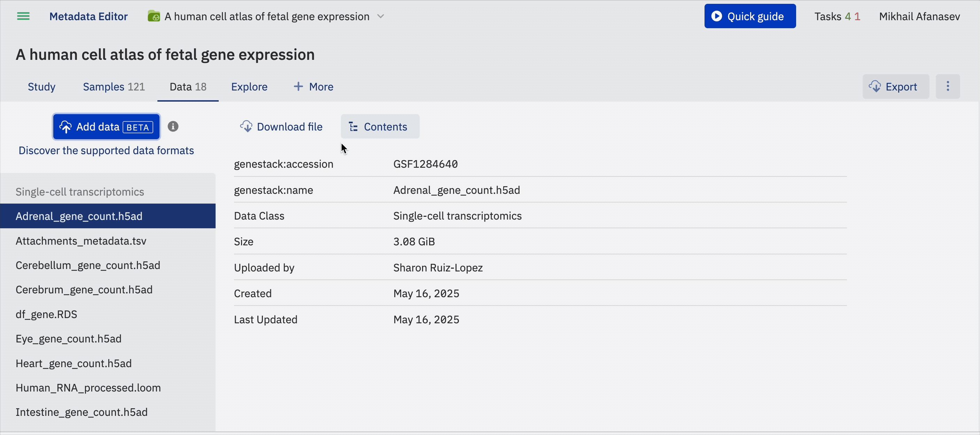Open the Mikhail Afanasev user menu
Screen dimensions: 980x435
[919, 16]
